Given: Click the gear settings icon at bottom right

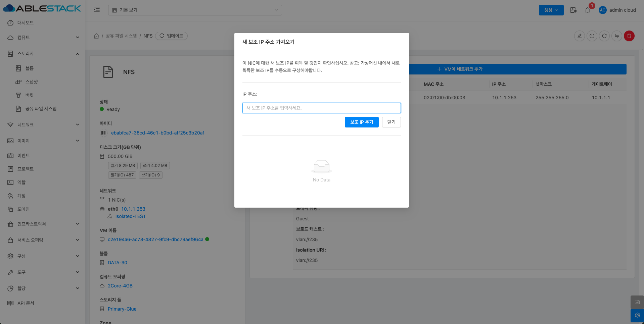Looking at the screenshot, I should click(637, 315).
